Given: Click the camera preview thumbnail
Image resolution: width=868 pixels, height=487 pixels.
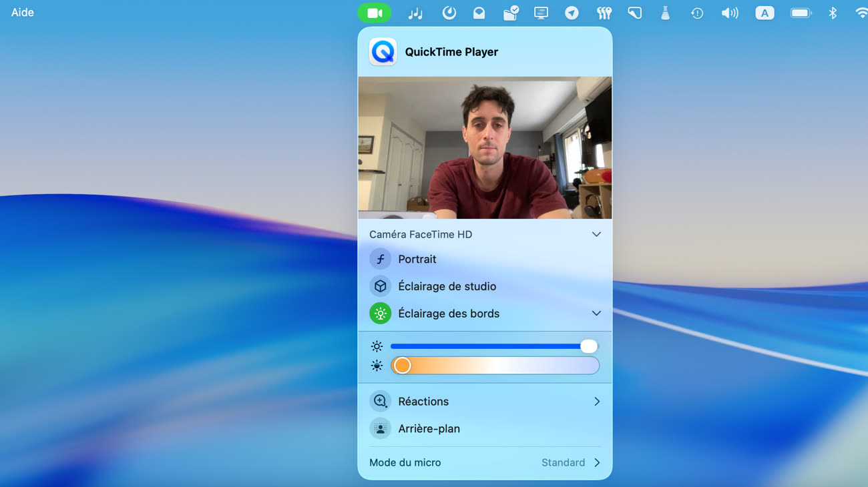Looking at the screenshot, I should [485, 147].
